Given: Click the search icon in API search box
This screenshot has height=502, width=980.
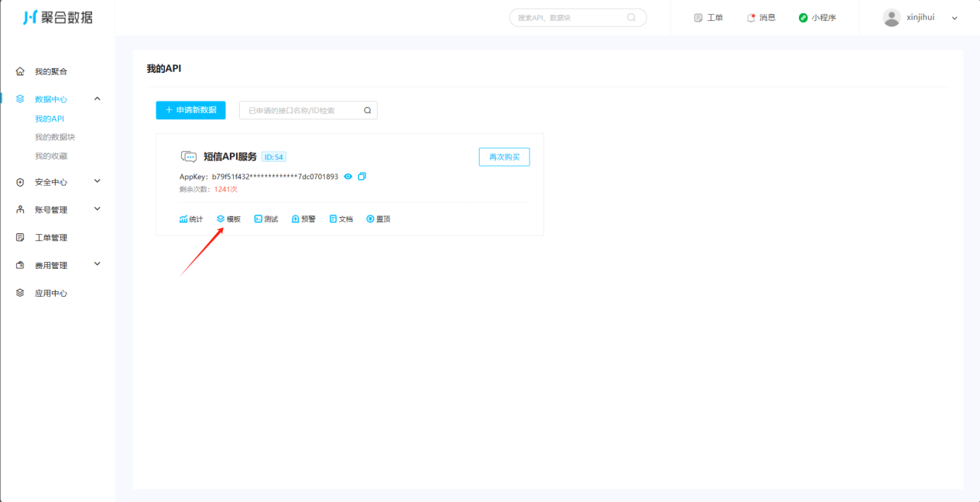Looking at the screenshot, I should [368, 110].
